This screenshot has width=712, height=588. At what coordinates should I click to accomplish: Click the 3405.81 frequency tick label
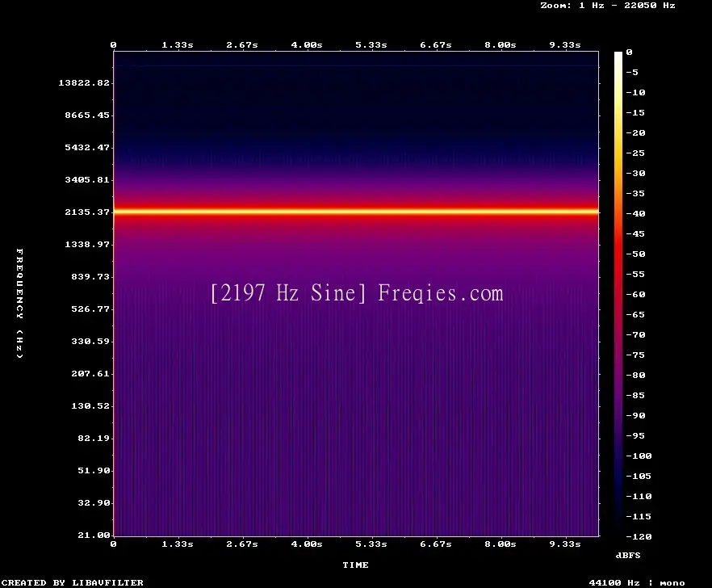click(87, 179)
